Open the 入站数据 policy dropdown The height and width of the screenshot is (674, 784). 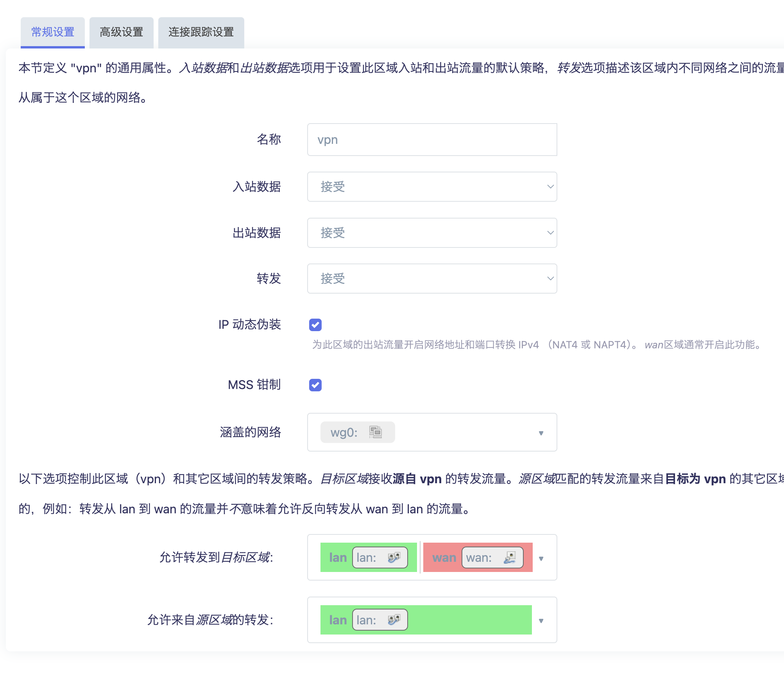[432, 186]
